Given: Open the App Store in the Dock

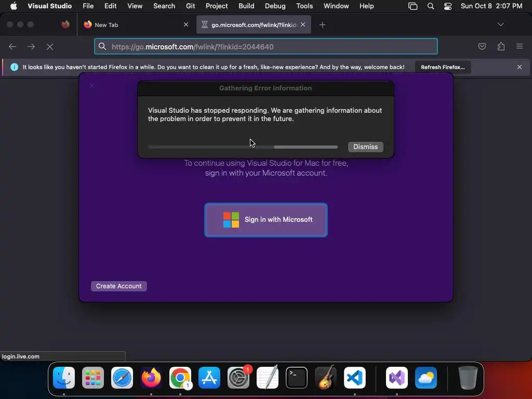Looking at the screenshot, I should click(x=209, y=378).
